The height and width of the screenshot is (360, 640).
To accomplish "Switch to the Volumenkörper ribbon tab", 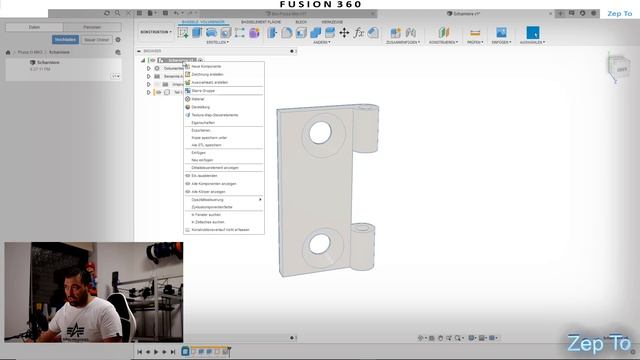I will 203,22.
